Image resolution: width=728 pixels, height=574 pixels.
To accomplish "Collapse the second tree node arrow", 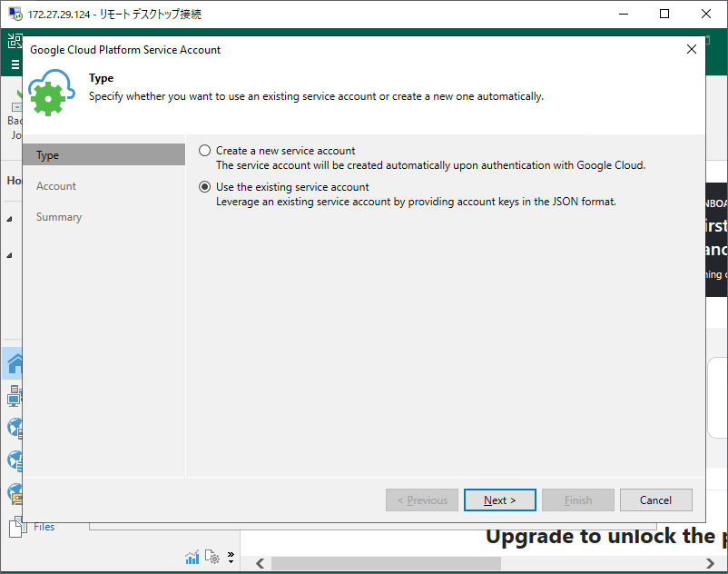I will [9, 255].
